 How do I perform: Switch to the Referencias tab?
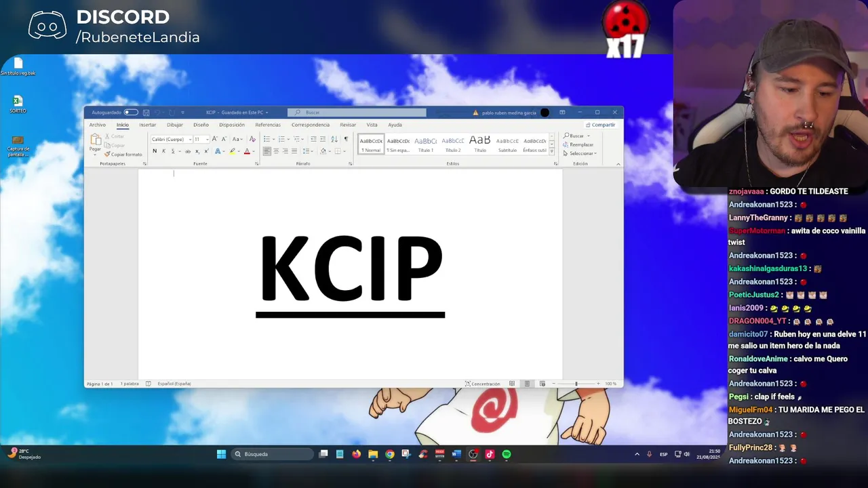(268, 125)
